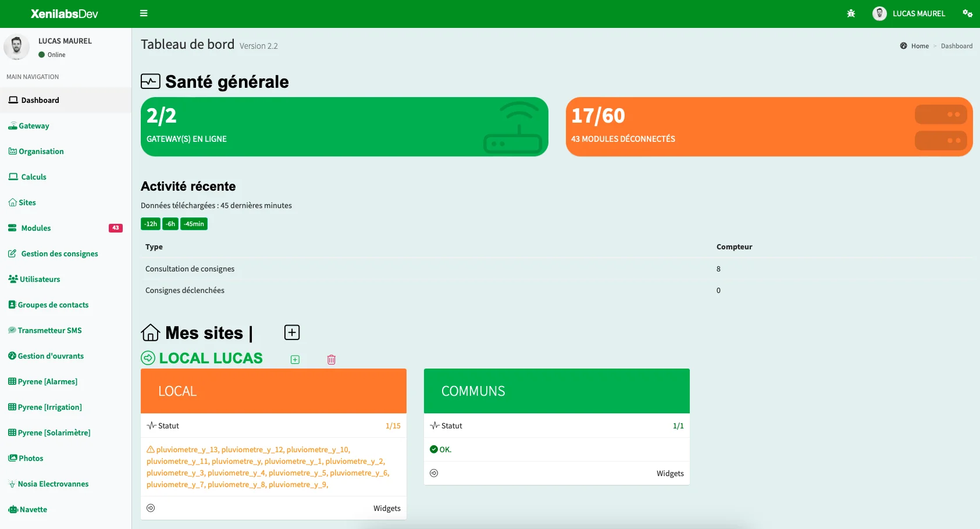Open the widgets arrow icon in LOCAL card
This screenshot has width=980, height=529.
pos(151,508)
